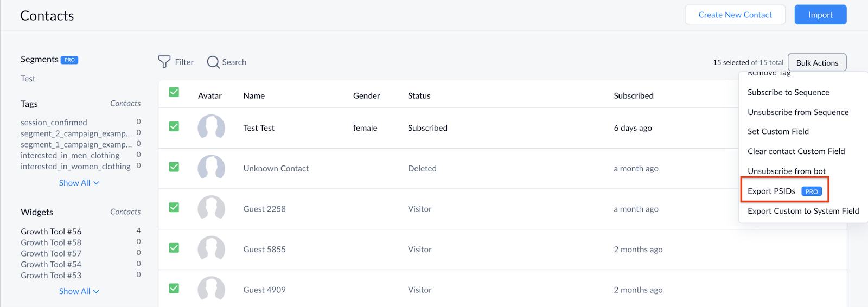This screenshot has width=868, height=307.
Task: Select Subscribe to Sequence option
Action: pyautogui.click(x=788, y=92)
